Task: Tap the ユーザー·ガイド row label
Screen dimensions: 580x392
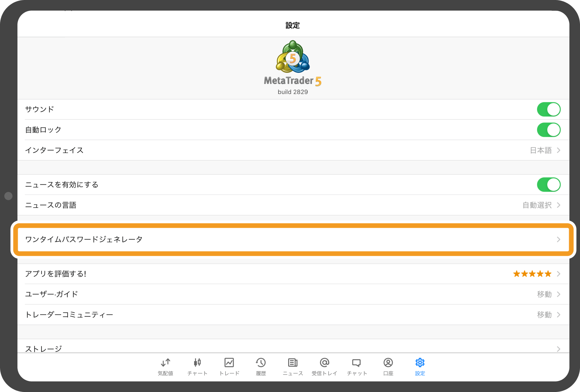Action: pos(51,294)
